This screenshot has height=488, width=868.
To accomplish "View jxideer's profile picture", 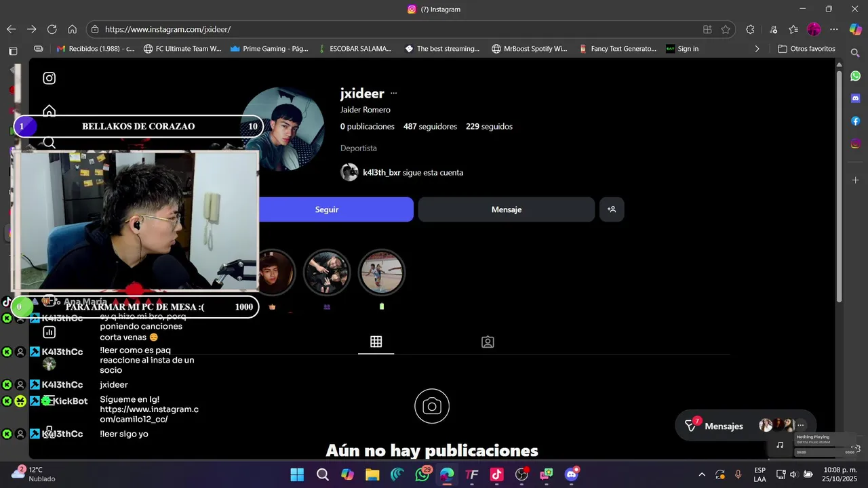I will click(283, 129).
